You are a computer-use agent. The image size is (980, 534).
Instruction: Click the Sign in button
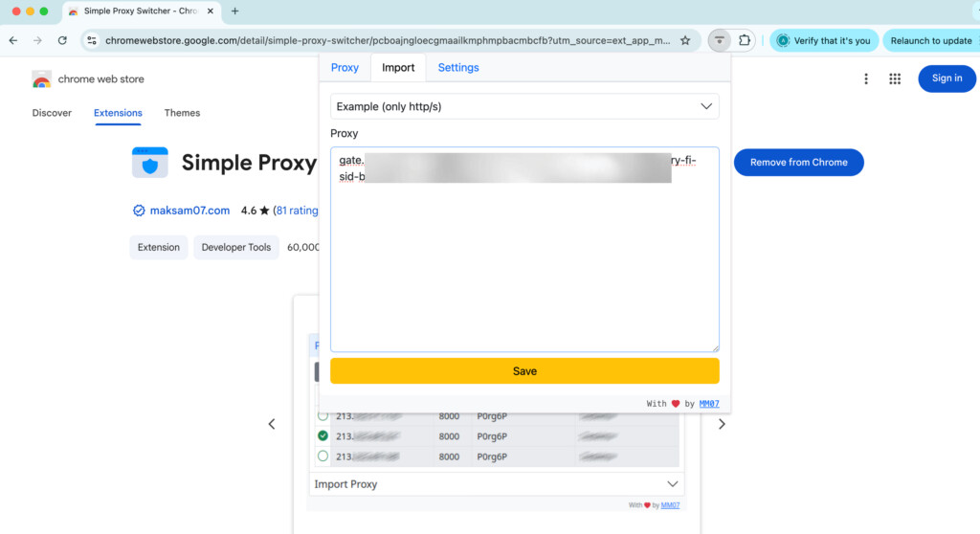(947, 78)
